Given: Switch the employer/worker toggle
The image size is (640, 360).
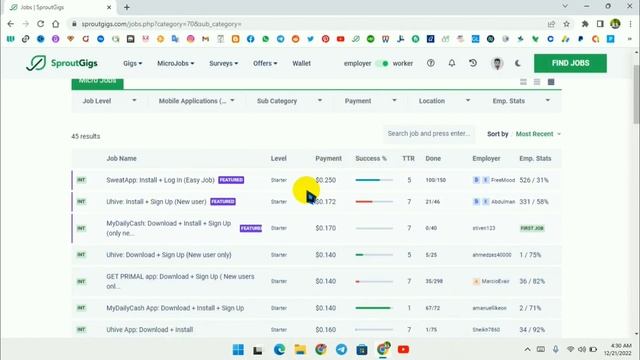Looking at the screenshot, I should tap(382, 63).
